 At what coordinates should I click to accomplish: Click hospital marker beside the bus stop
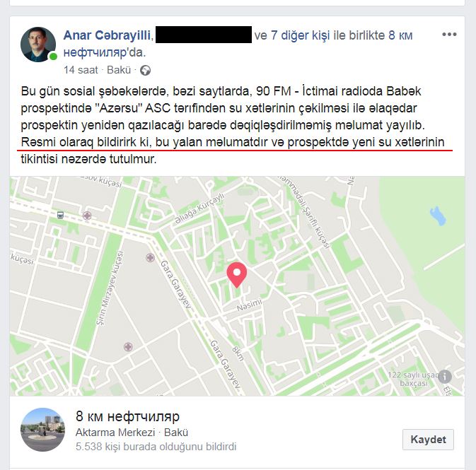coord(87,216)
